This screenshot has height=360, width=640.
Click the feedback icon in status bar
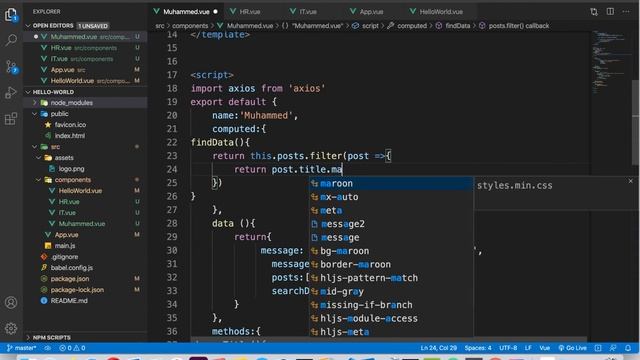pos(613,348)
